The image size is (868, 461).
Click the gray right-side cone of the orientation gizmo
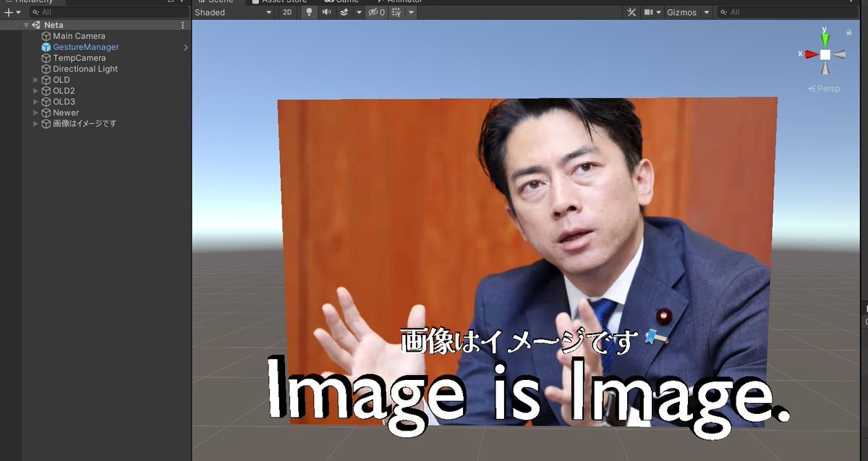pos(838,54)
